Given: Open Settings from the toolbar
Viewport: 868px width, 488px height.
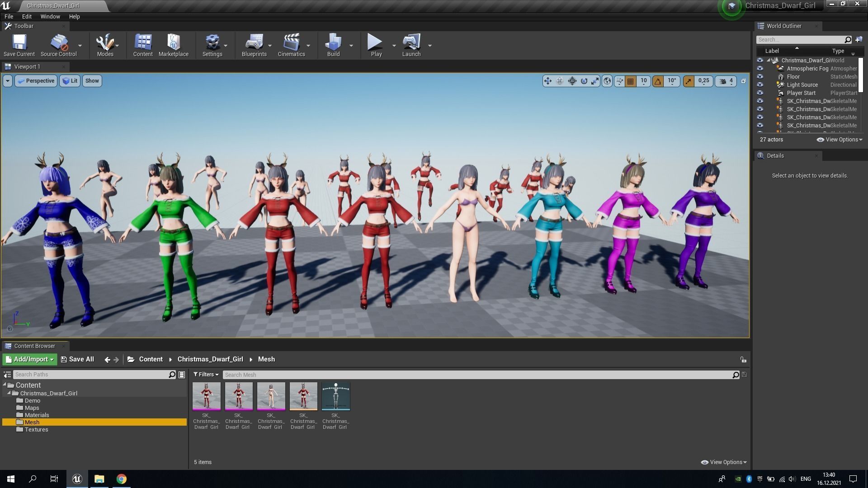Looking at the screenshot, I should [x=212, y=43].
